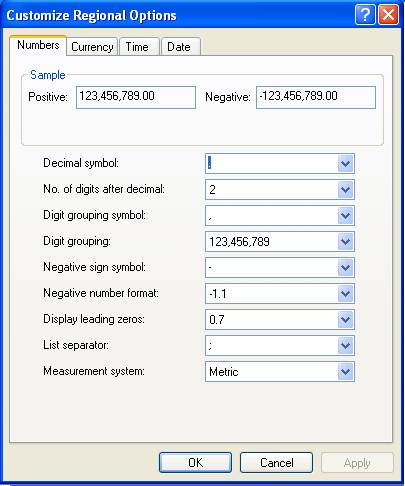Click the No. of digits after decimal label
The width and height of the screenshot is (405, 486).
(104, 189)
